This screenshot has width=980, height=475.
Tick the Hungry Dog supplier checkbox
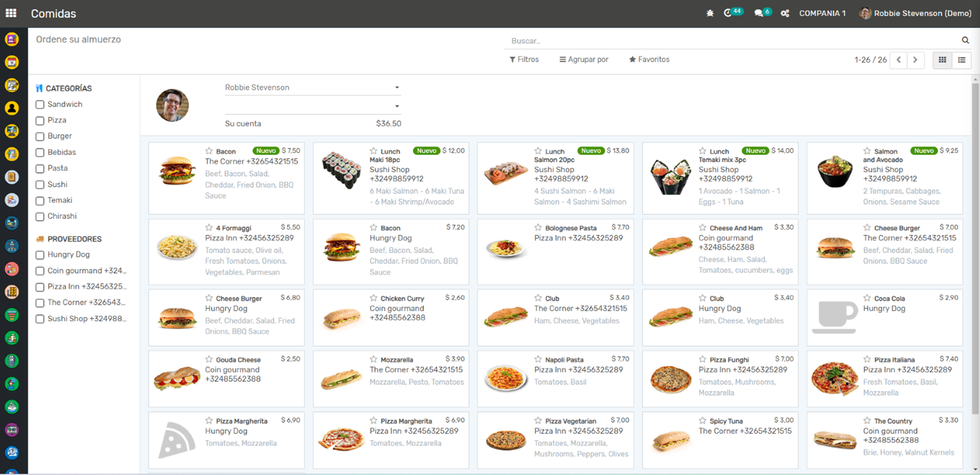pos(40,255)
